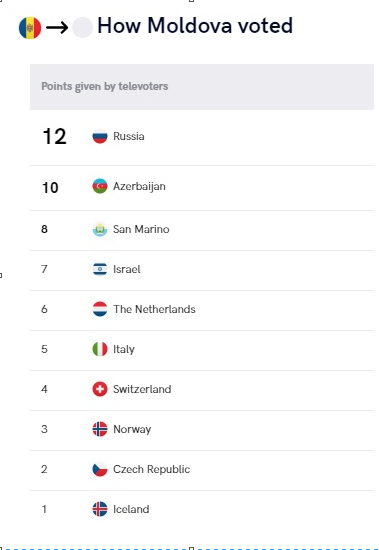Select the grey empty circle beside arrow

click(x=82, y=27)
